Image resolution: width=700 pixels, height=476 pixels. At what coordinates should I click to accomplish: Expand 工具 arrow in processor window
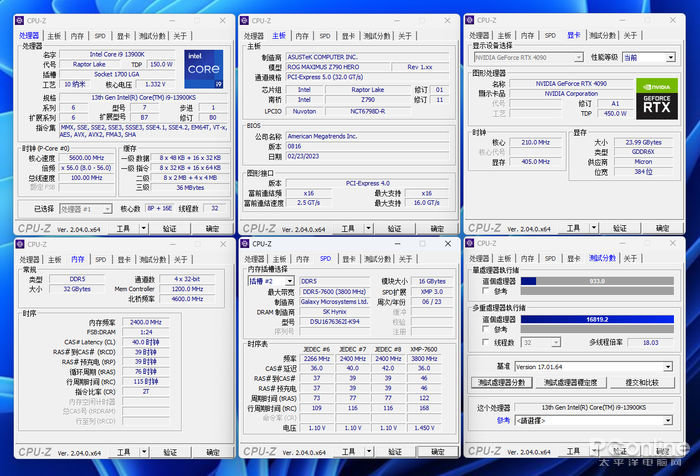pyautogui.click(x=144, y=228)
